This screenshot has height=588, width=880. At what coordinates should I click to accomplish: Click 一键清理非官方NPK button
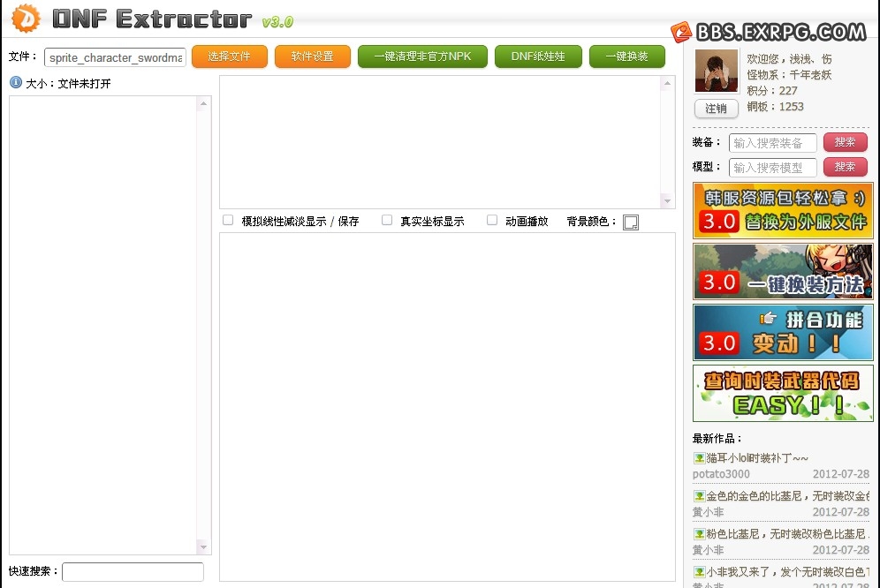[x=422, y=57]
